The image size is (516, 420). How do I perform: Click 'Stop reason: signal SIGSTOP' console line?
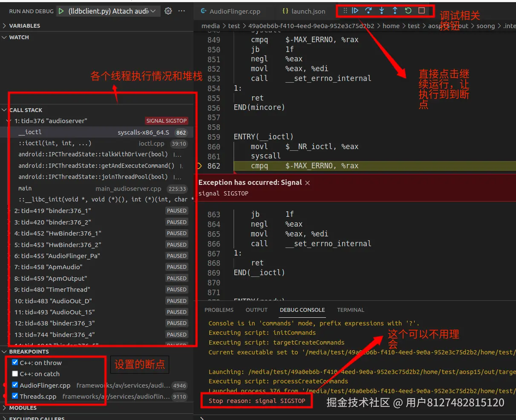tap(257, 401)
